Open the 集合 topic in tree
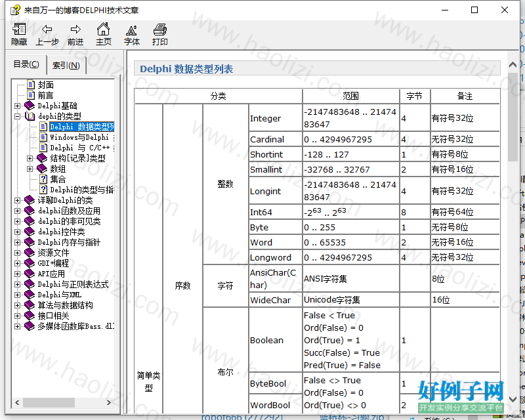Image resolution: width=525 pixels, height=420 pixels. click(58, 179)
